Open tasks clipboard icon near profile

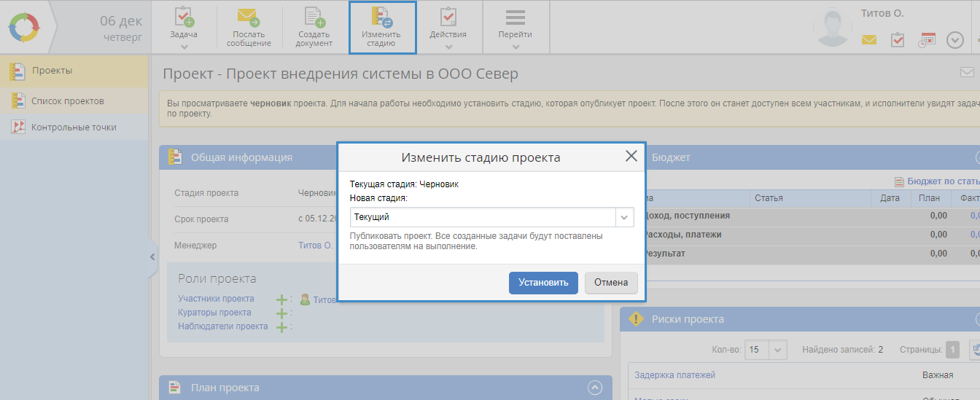(898, 40)
